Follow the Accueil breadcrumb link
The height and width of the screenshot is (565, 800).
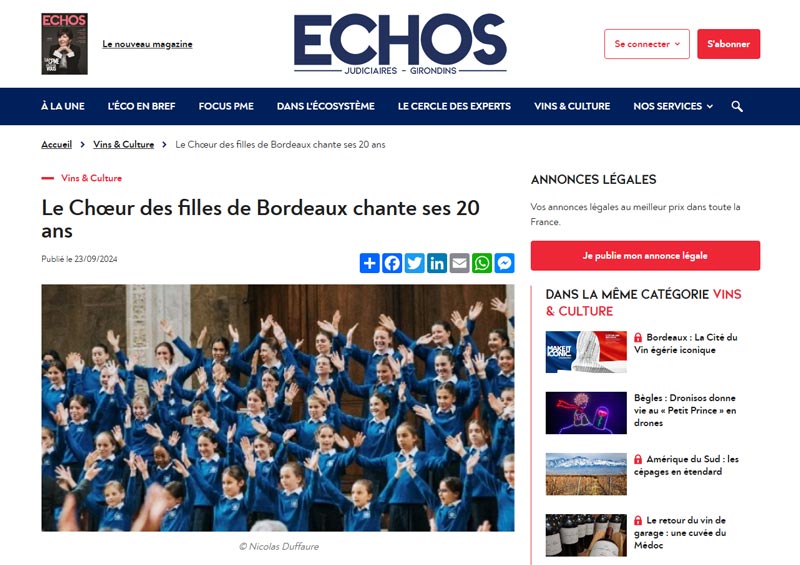57,144
